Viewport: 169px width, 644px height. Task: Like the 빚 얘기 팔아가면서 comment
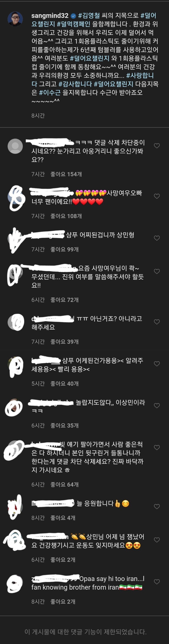157,448
